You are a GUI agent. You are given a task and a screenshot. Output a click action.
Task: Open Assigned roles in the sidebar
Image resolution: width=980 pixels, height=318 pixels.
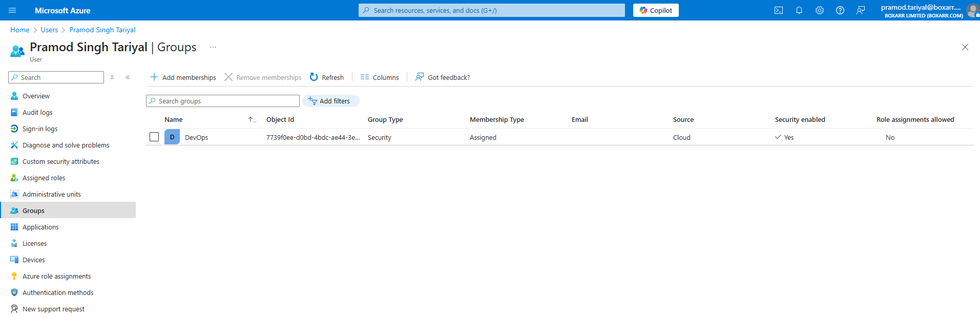[44, 178]
